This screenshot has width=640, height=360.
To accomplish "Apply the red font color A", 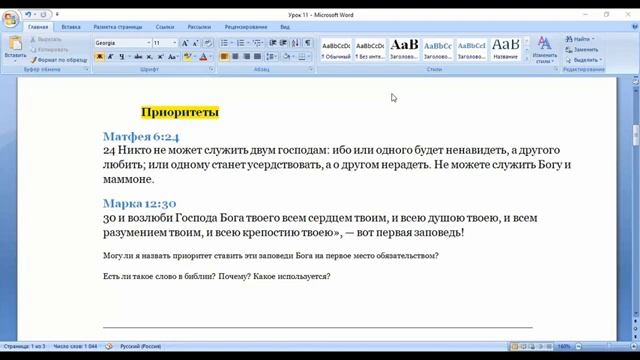I will [203, 57].
